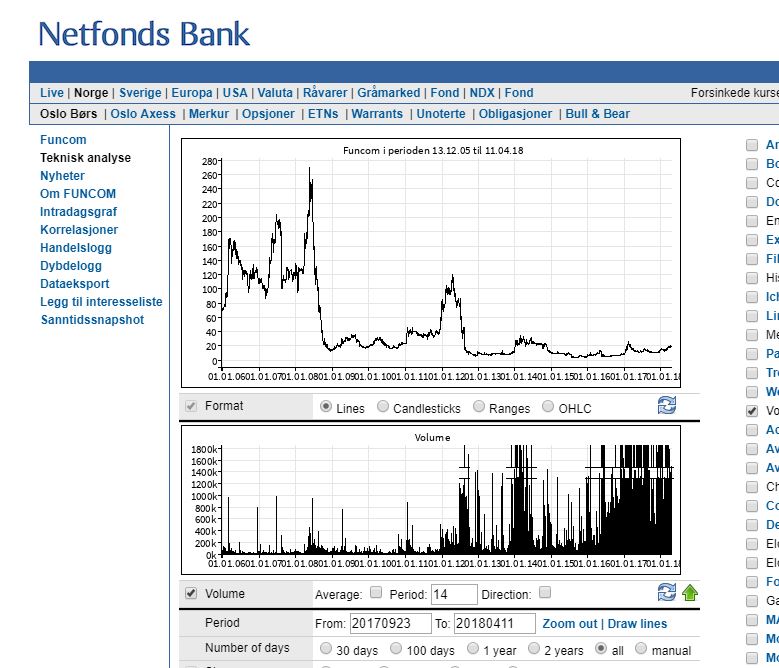The image size is (779, 668).
Task: Go to Oslo Axess submenu
Action: click(x=143, y=114)
